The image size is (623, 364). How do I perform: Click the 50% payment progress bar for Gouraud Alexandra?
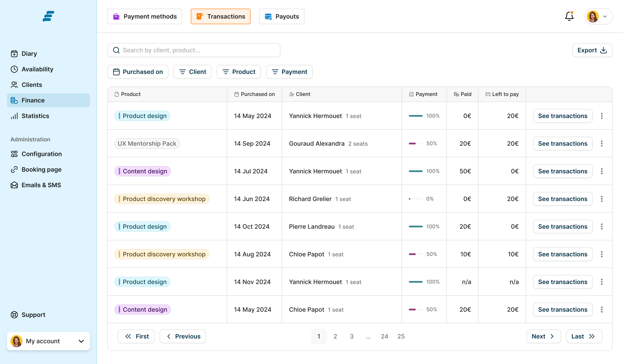416,144
